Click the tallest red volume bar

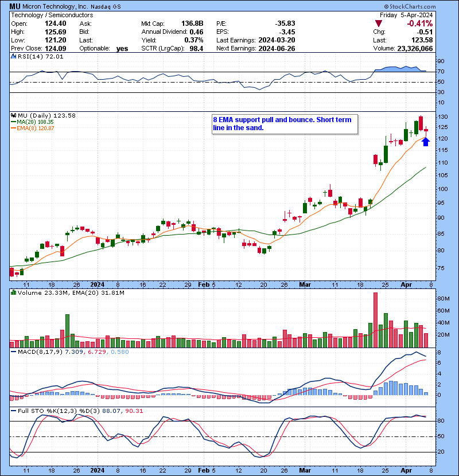coord(375,320)
